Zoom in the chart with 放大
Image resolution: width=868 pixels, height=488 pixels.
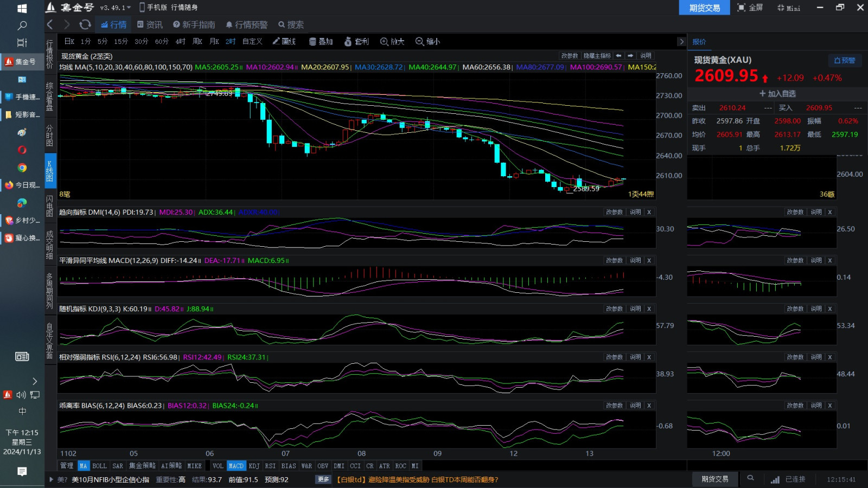click(392, 41)
